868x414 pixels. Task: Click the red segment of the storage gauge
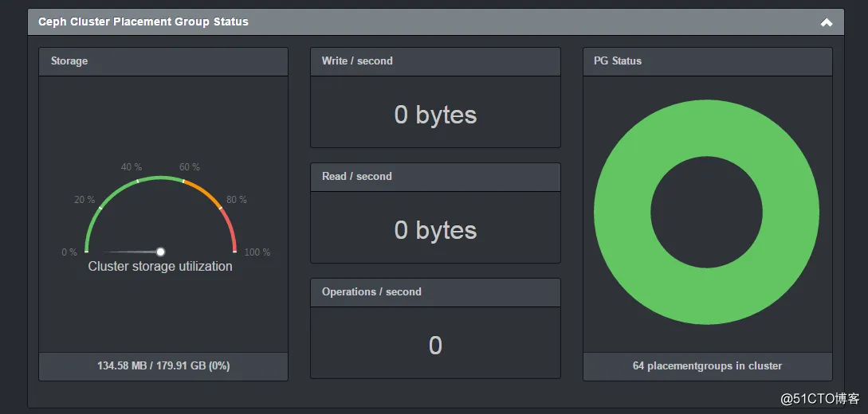pos(230,229)
